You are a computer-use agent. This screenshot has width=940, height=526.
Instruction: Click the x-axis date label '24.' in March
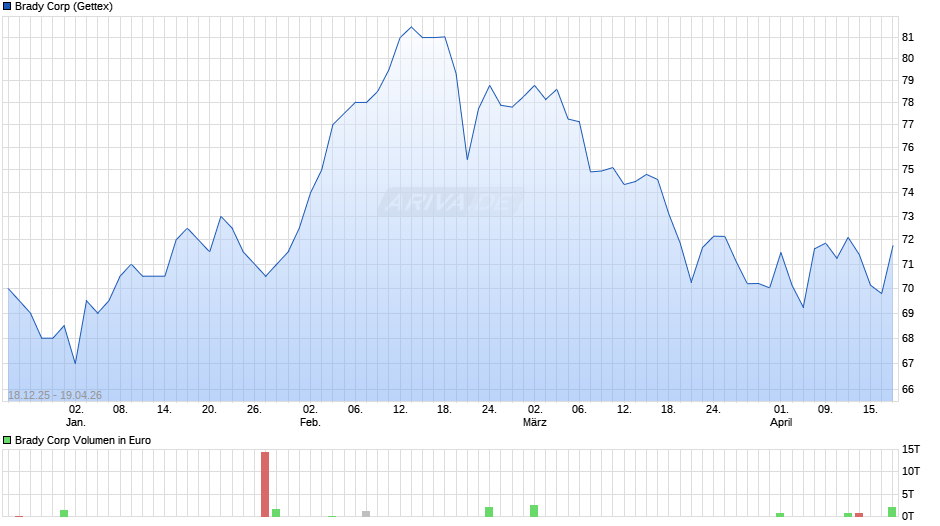[x=713, y=410]
